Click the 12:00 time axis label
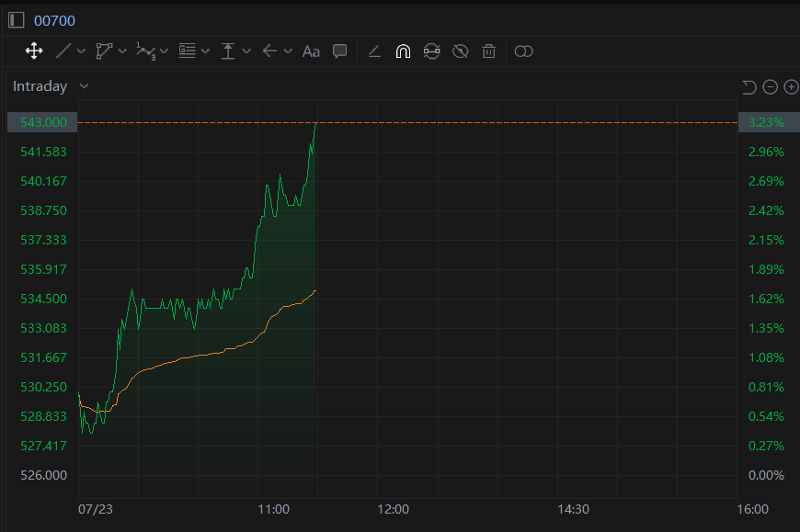The height and width of the screenshot is (532, 800). click(x=393, y=510)
